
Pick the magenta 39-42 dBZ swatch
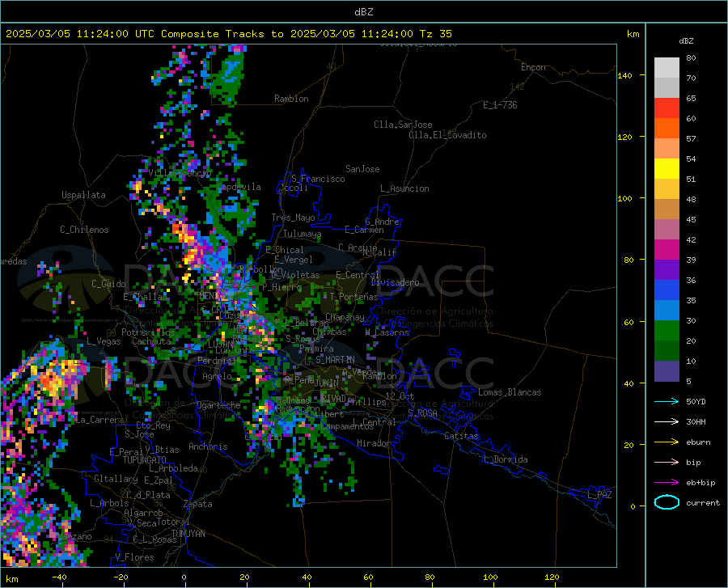pyautogui.click(x=667, y=250)
